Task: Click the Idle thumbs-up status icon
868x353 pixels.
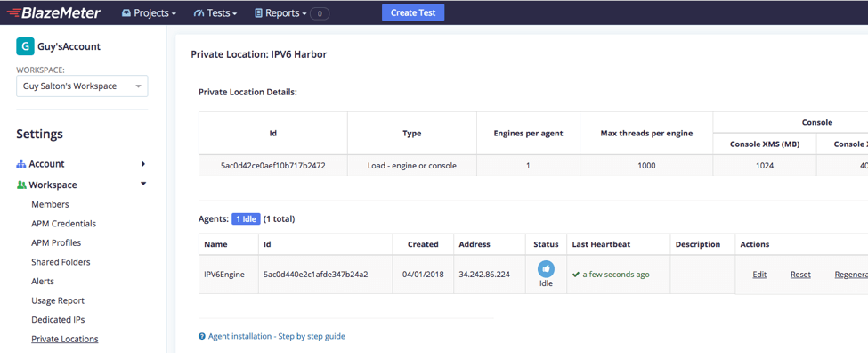Action: [547, 269]
